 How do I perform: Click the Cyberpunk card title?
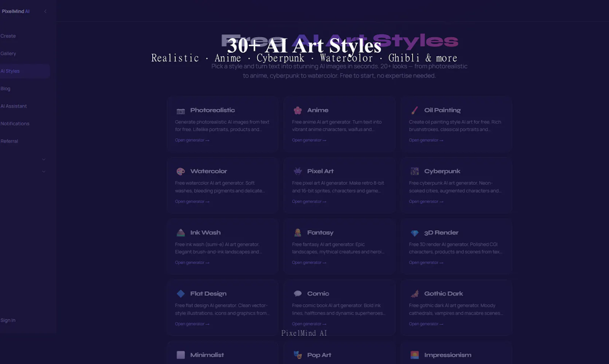[442, 172]
